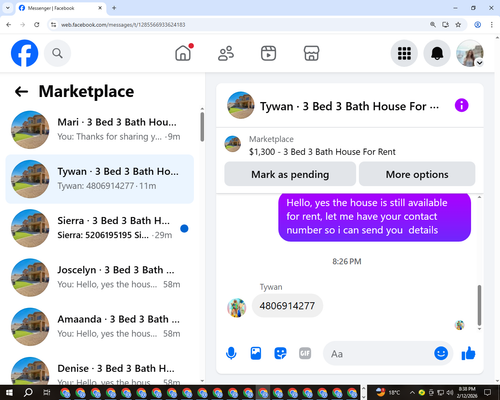
Task: Select the Messenger | Facebook tab
Action: [61, 8]
